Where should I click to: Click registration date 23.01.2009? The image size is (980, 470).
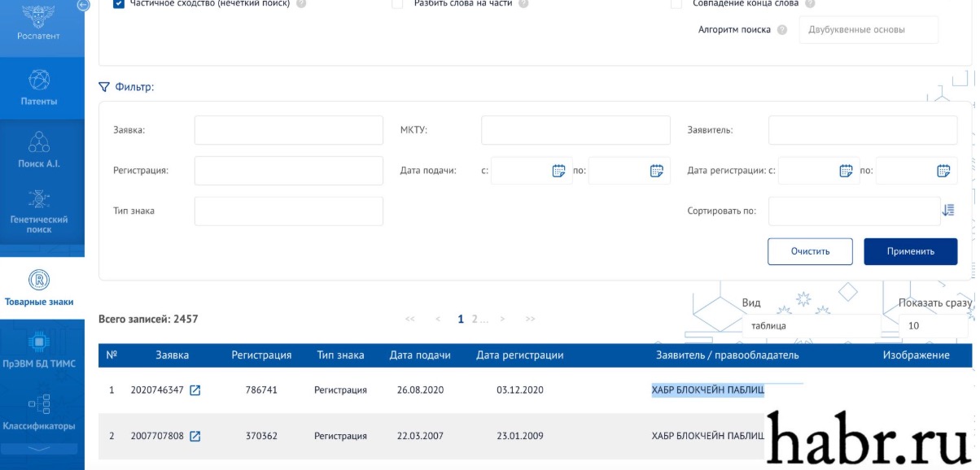point(519,437)
